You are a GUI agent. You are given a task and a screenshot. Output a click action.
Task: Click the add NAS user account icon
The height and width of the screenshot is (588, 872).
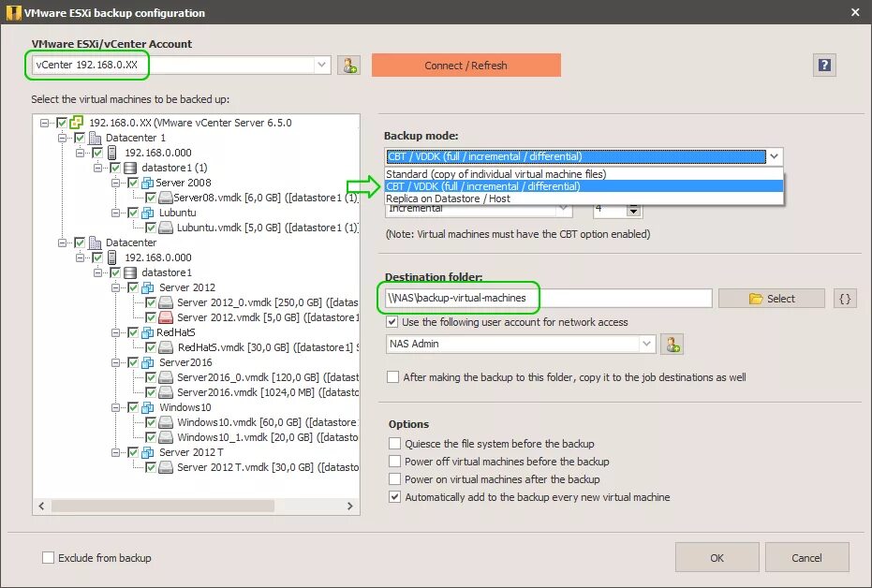point(672,344)
